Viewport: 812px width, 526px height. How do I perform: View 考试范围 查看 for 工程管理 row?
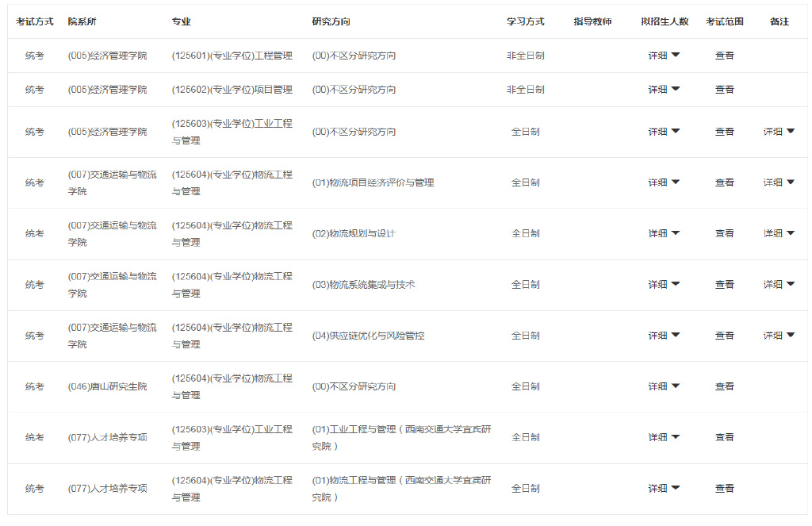(x=724, y=56)
